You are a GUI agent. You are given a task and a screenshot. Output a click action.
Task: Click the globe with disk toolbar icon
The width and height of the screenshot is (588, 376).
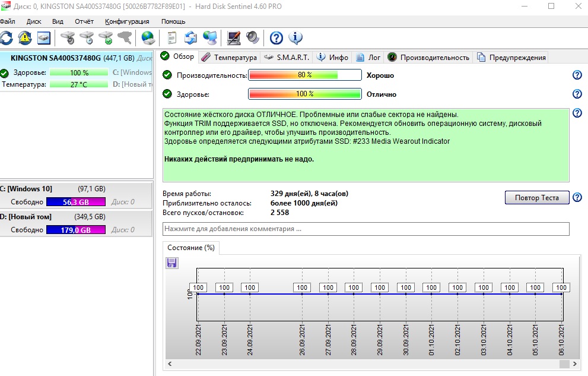click(148, 38)
